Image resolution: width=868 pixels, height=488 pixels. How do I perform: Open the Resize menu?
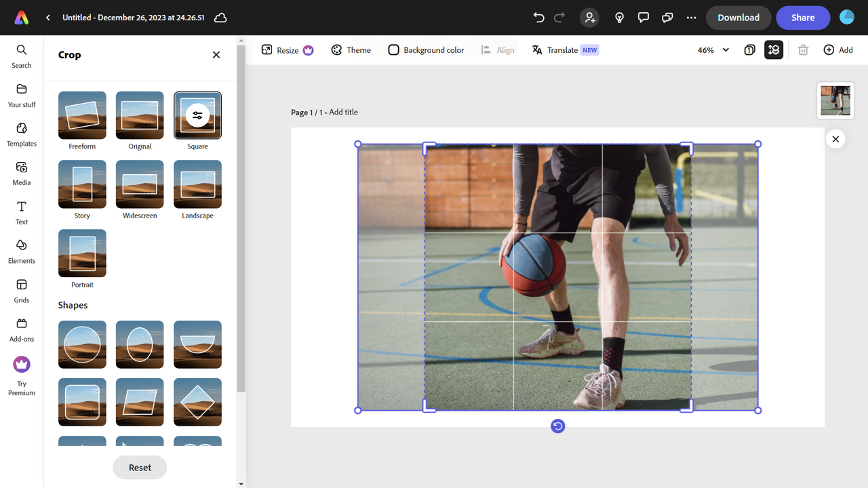click(287, 49)
